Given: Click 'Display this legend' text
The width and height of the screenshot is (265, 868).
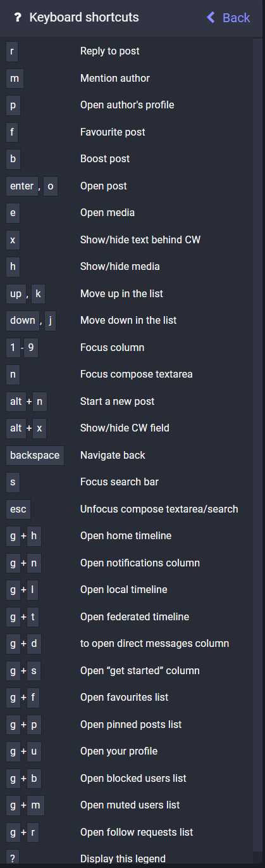Looking at the screenshot, I should click(123, 859).
